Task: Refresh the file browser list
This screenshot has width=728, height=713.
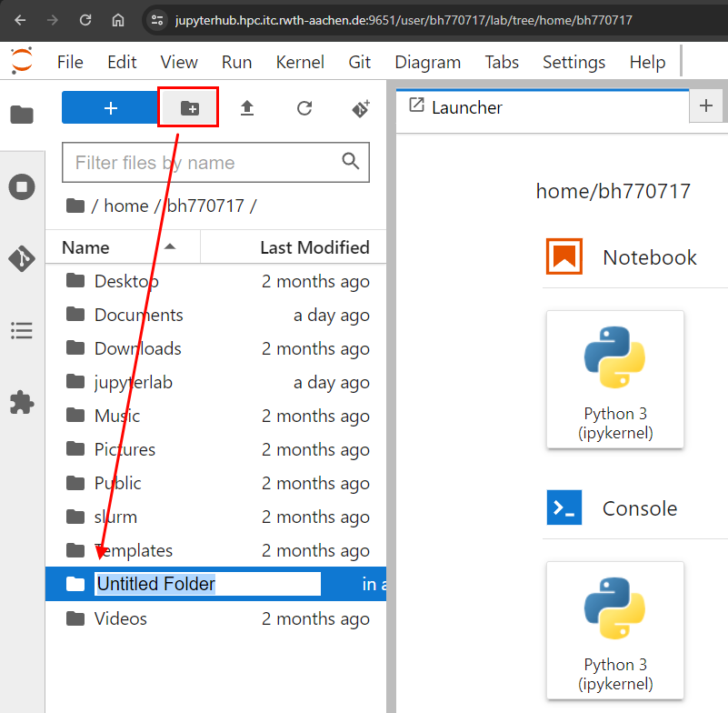Action: click(304, 108)
